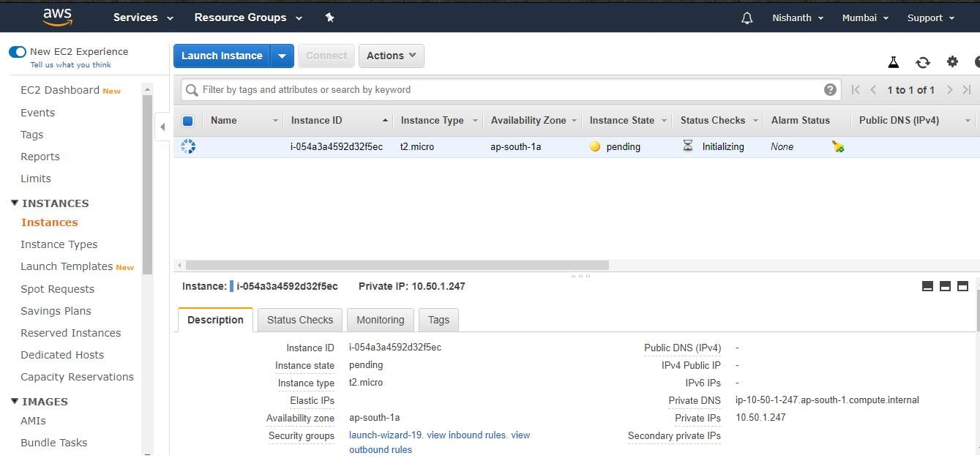The width and height of the screenshot is (980, 461).
Task: Go to next results page
Action: [x=949, y=90]
